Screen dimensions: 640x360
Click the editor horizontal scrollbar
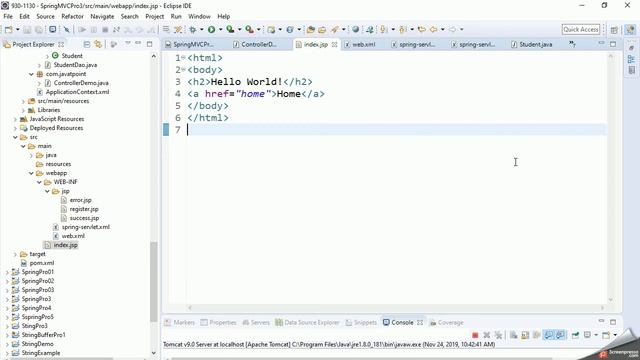click(395, 308)
